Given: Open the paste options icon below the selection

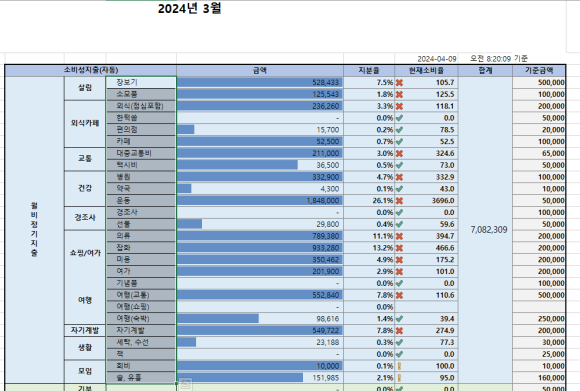Looking at the screenshot, I should [x=186, y=384].
